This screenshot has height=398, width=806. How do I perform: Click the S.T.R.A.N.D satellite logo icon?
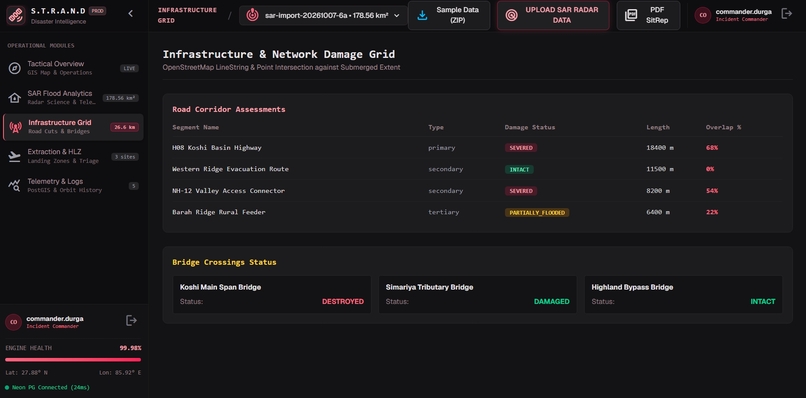coord(15,15)
